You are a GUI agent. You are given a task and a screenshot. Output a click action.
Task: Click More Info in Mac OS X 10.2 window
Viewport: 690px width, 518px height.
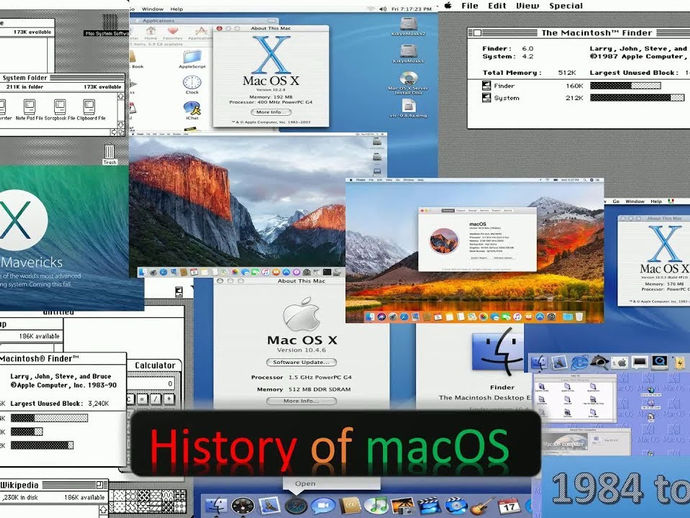click(x=271, y=112)
